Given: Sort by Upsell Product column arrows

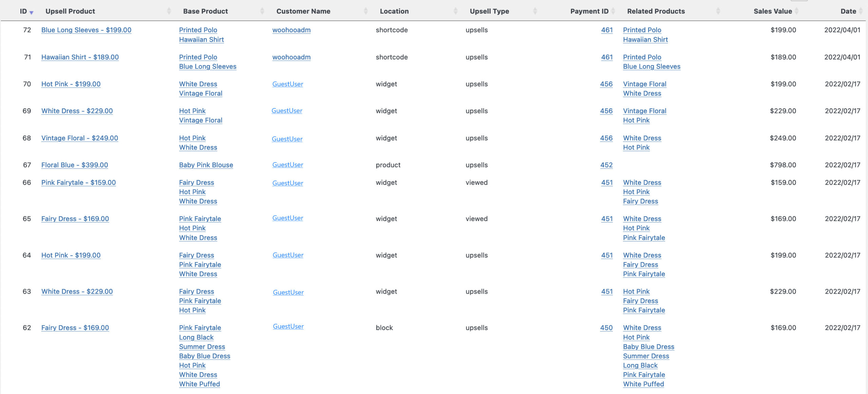Looking at the screenshot, I should coord(169,11).
